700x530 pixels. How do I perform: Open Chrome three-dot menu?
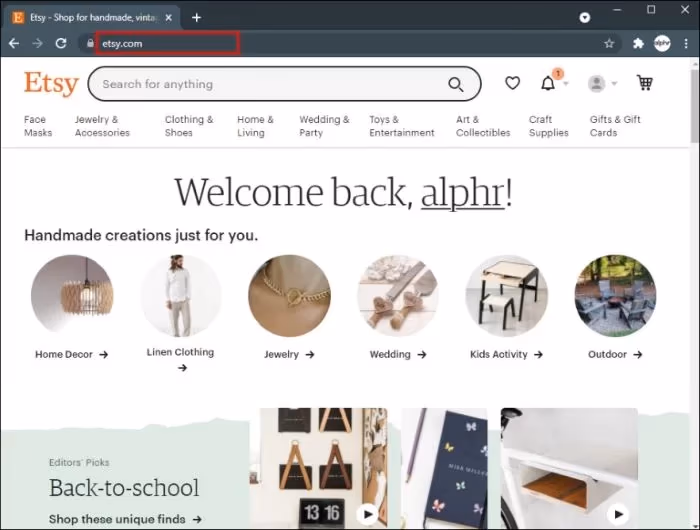(684, 43)
